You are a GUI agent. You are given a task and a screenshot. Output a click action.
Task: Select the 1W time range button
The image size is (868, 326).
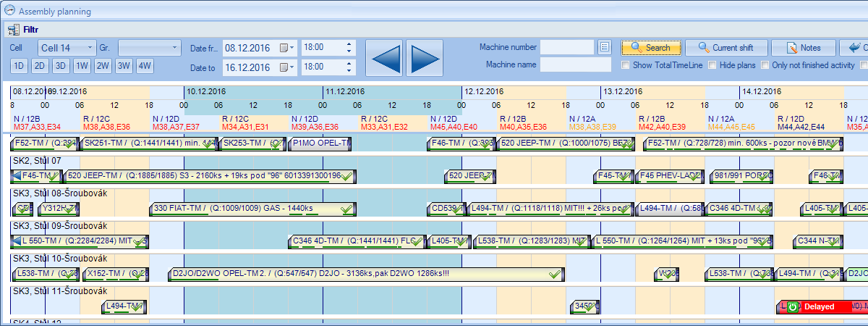click(x=82, y=66)
